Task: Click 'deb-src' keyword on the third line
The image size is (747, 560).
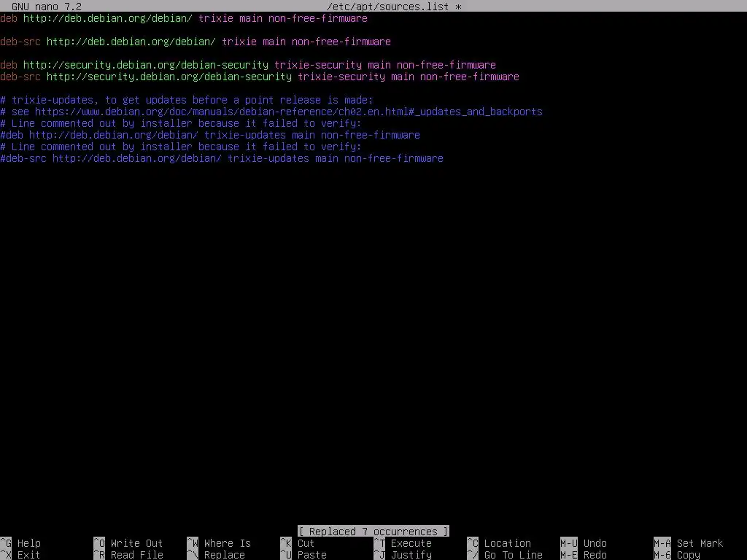Action: (x=20, y=42)
